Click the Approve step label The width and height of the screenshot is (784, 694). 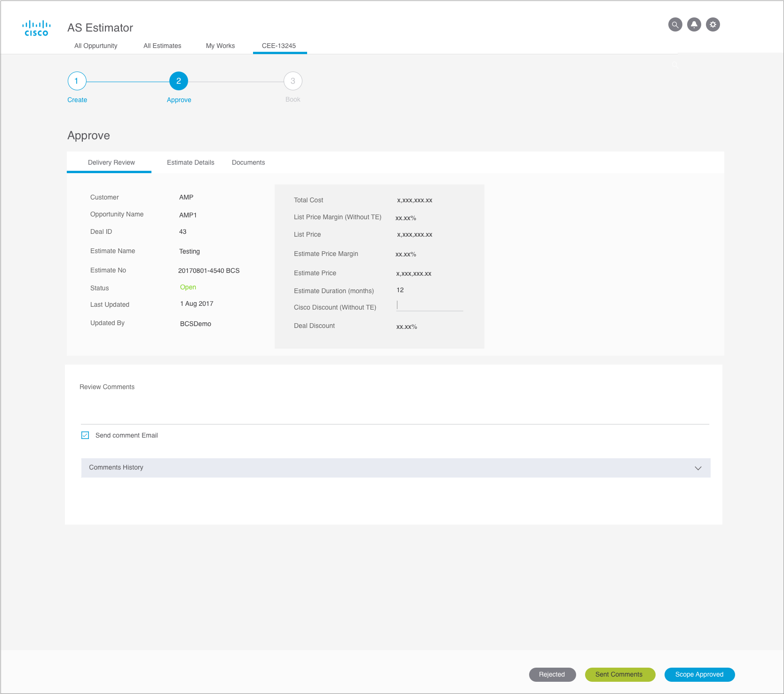click(179, 100)
